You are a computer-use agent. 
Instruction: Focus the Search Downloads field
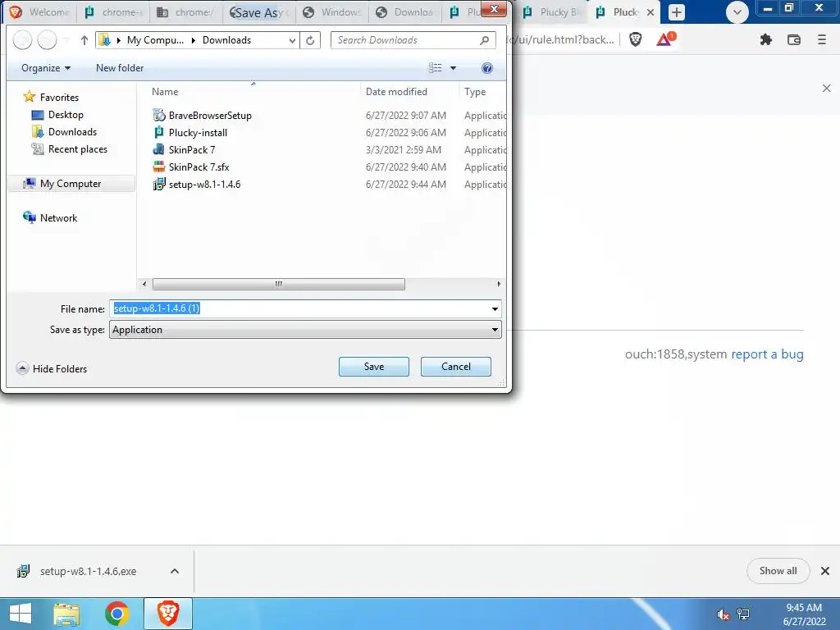pos(413,40)
